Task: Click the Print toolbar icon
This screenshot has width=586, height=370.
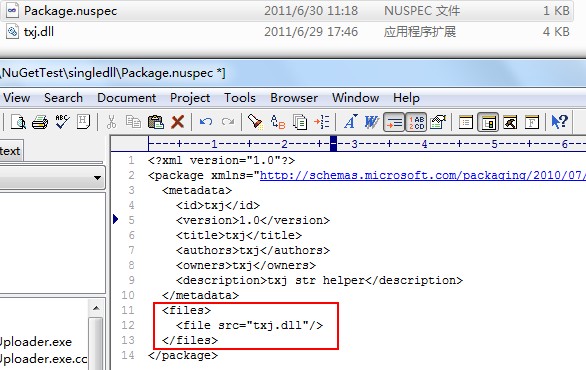Action: [x=40, y=122]
